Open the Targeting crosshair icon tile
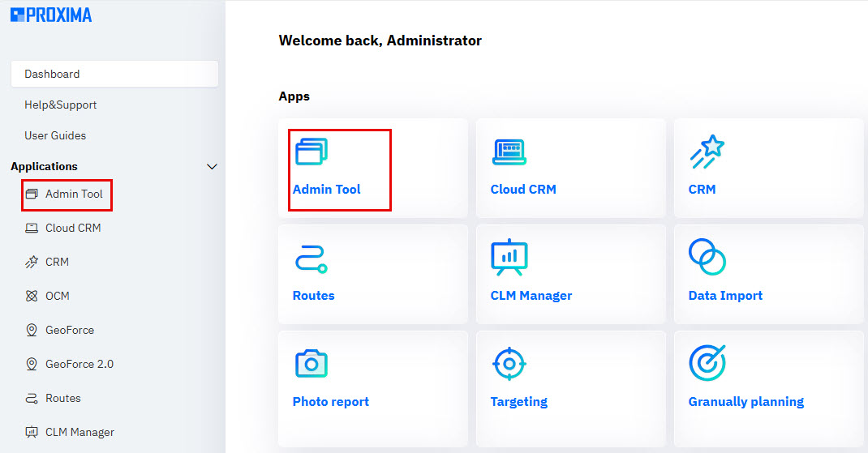Viewport: 868px width, 453px height. point(509,364)
